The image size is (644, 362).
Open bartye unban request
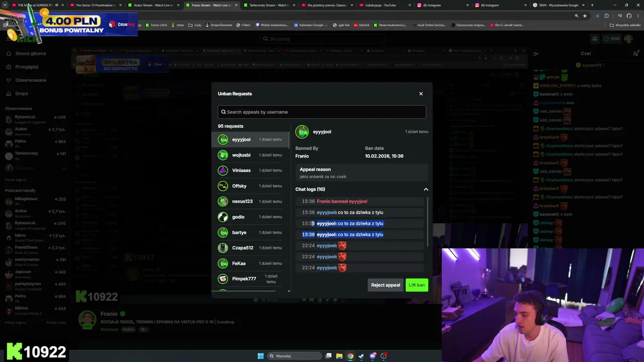pyautogui.click(x=250, y=232)
